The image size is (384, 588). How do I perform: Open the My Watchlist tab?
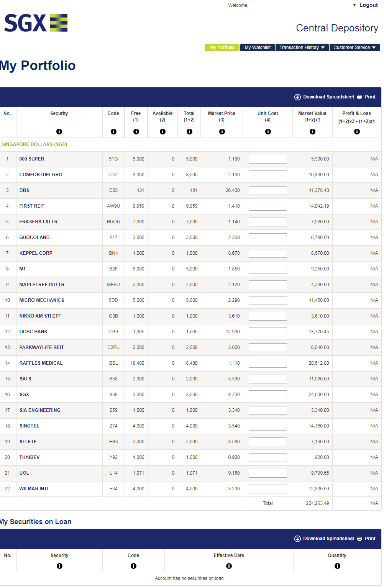coord(258,47)
